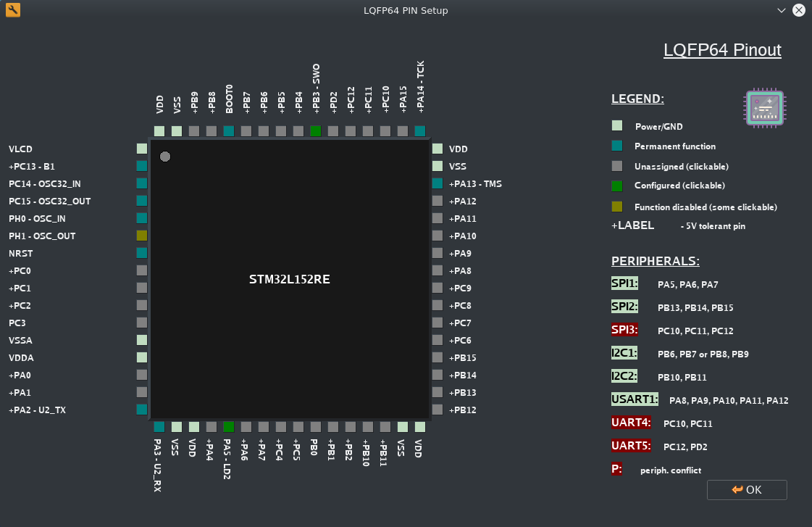Click the PA2 - U2_TX pin square
The width and height of the screenshot is (812, 527).
(142, 410)
